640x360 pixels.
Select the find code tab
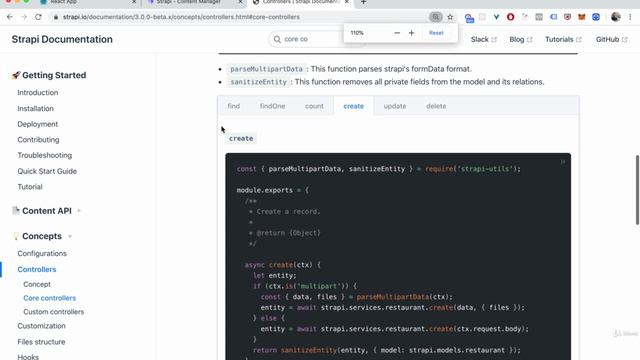[234, 106]
